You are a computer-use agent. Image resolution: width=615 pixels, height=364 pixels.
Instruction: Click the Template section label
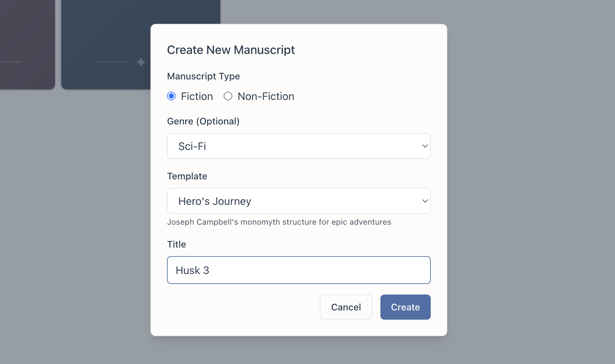[x=187, y=176]
